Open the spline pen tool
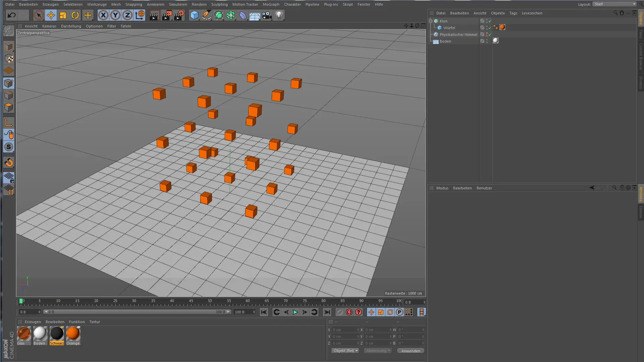644x362 pixels. 207,15
